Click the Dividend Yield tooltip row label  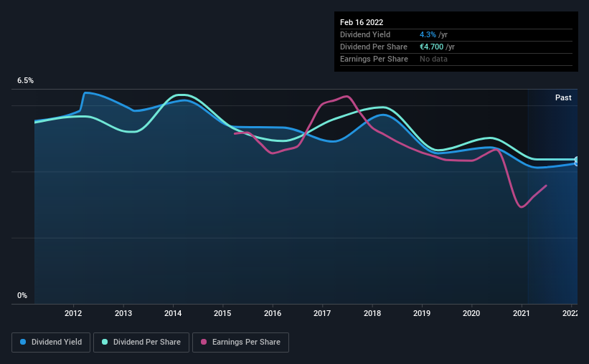coord(365,34)
